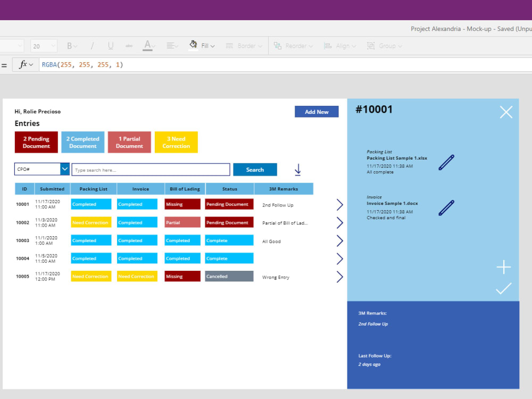The image size is (532, 399).
Task: Toggle underline formatting
Action: point(110,45)
